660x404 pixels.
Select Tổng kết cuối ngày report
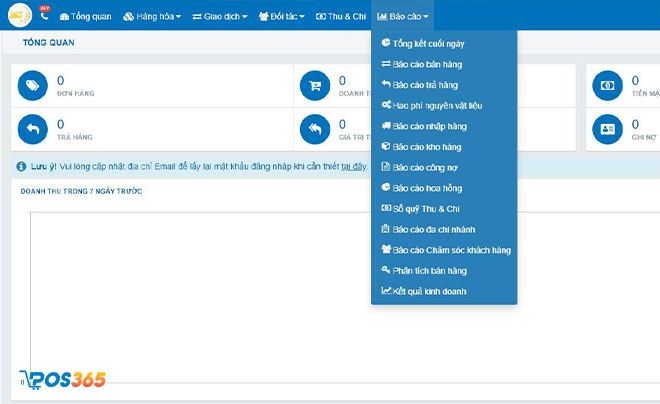click(x=428, y=44)
